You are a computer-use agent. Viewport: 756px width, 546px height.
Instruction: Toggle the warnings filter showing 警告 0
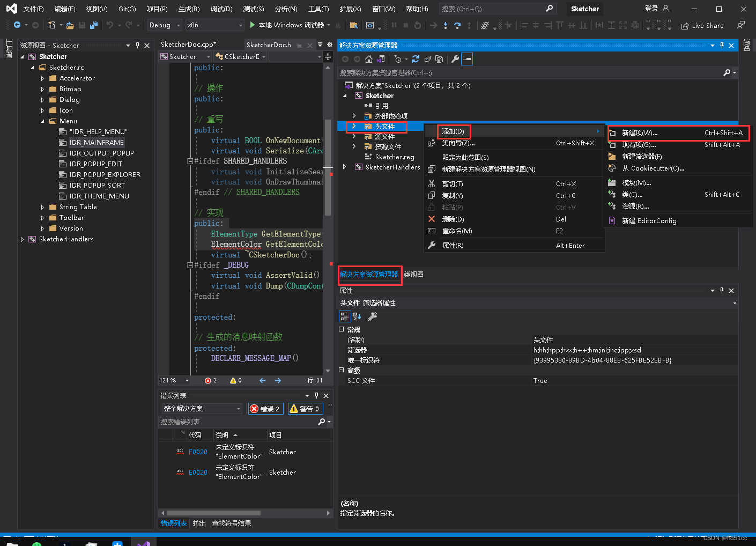click(x=305, y=409)
